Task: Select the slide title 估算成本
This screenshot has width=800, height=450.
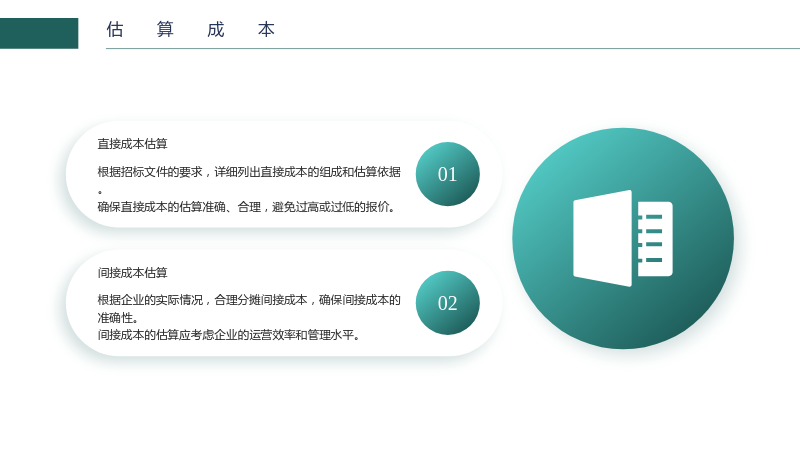Action: point(191,30)
